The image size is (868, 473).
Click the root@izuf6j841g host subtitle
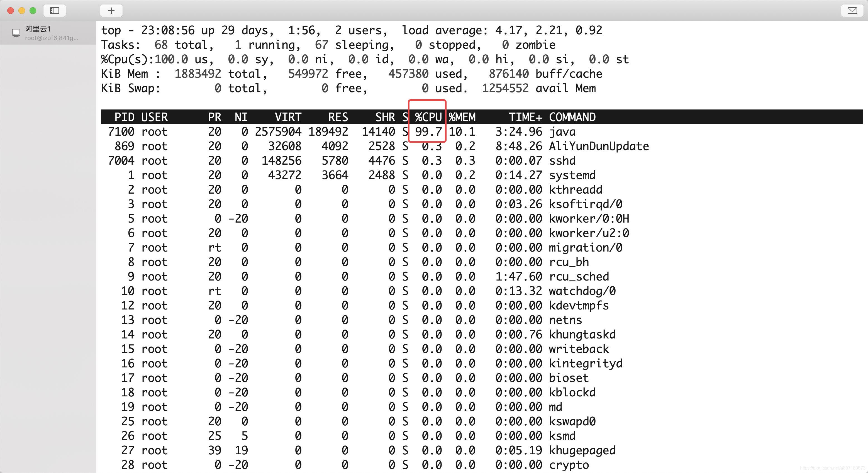point(51,38)
